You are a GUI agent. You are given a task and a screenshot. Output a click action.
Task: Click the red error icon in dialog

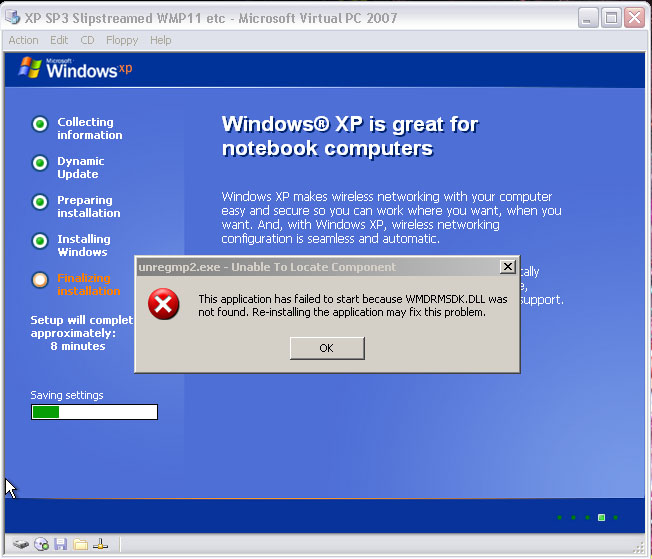[x=163, y=304]
